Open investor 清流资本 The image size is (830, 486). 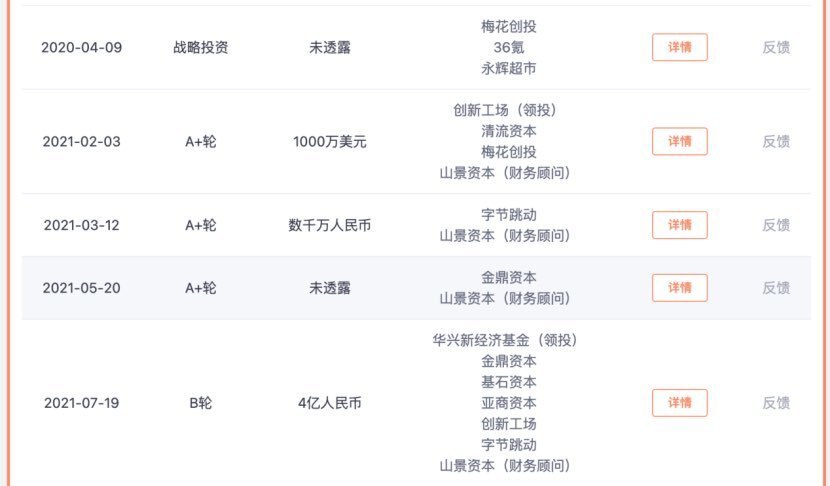point(508,131)
